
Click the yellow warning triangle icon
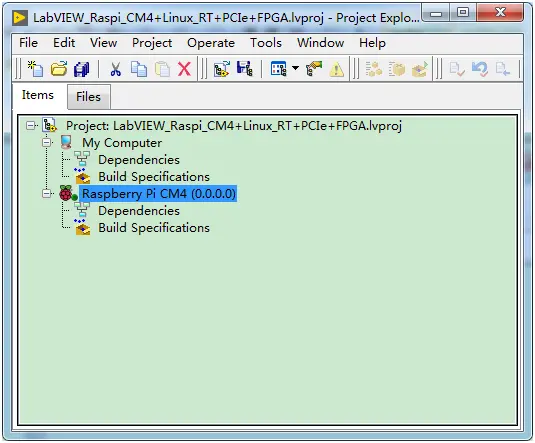point(337,69)
